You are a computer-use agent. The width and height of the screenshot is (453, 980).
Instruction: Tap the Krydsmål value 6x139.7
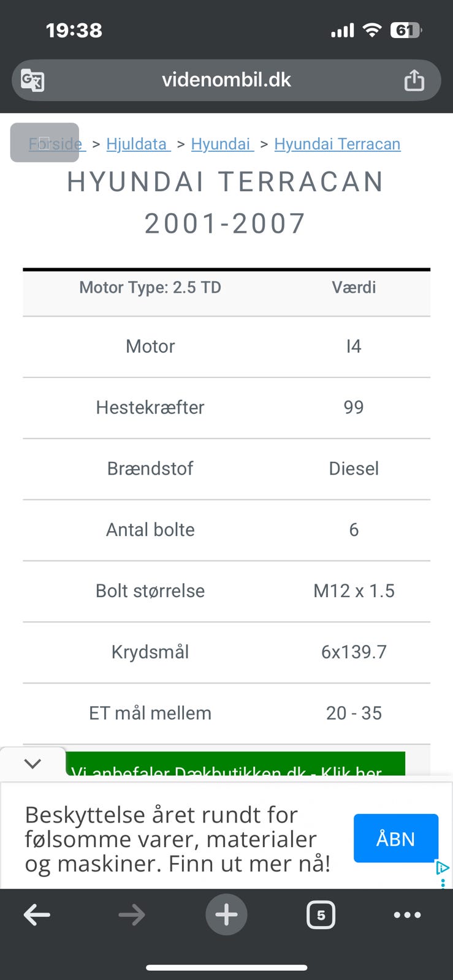click(x=354, y=652)
